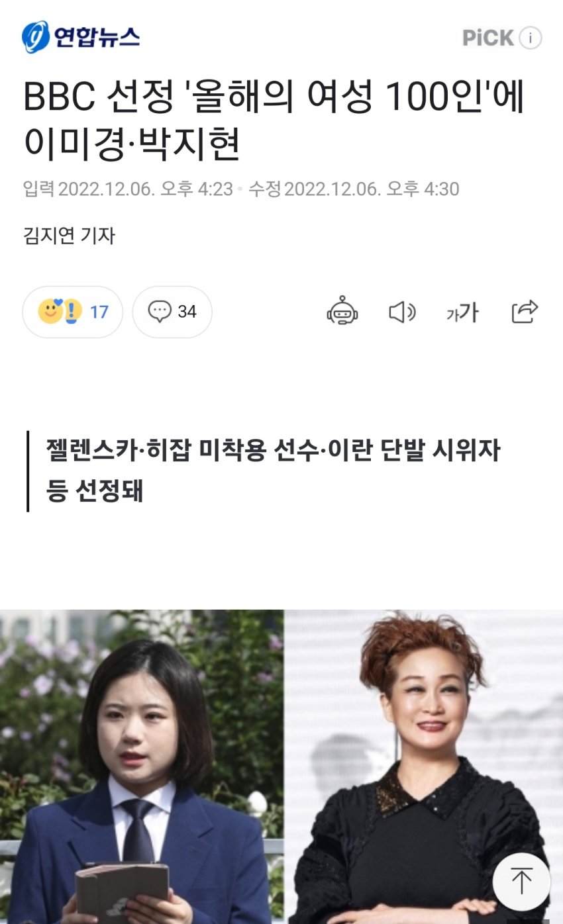Tap the reaction count 17
The image size is (563, 924).
[x=99, y=312]
